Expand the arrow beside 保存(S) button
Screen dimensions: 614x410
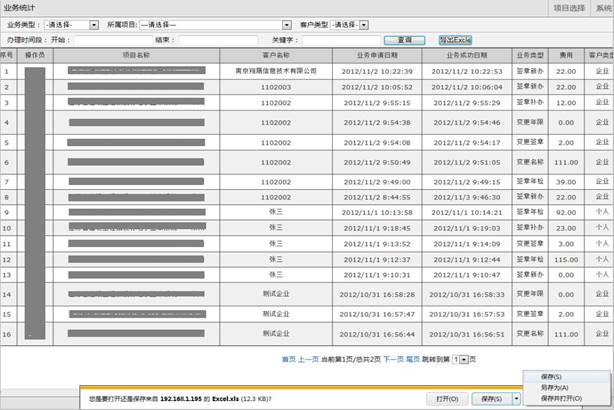[516, 398]
